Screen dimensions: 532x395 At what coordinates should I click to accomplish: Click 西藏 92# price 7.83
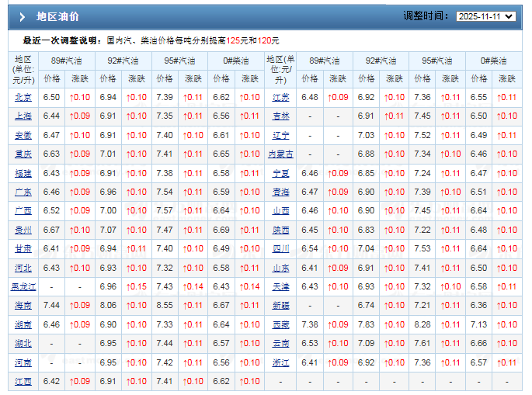coord(366,324)
